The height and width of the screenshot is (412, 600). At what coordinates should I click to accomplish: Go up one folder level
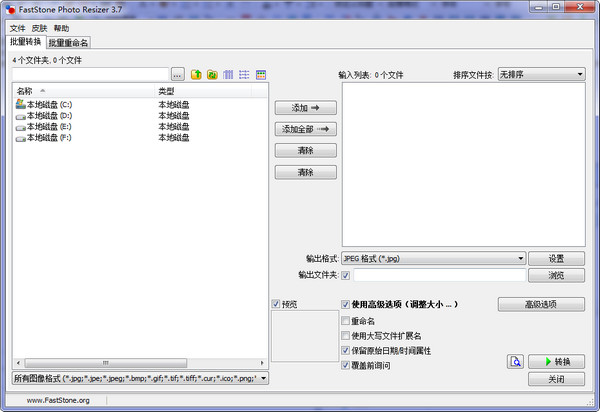point(196,75)
